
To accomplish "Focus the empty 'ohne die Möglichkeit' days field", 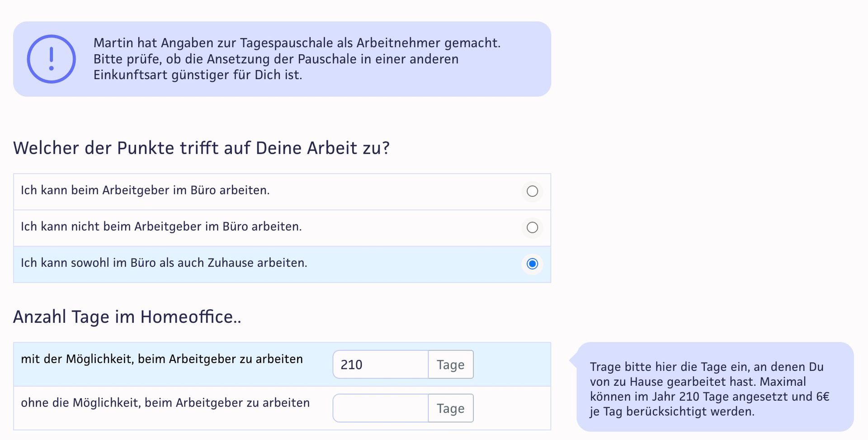I will [381, 408].
